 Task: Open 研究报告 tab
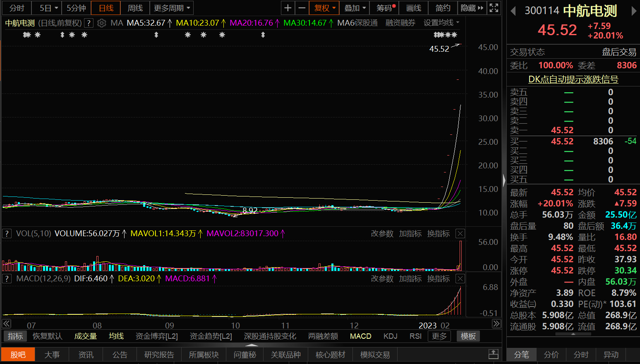click(159, 354)
